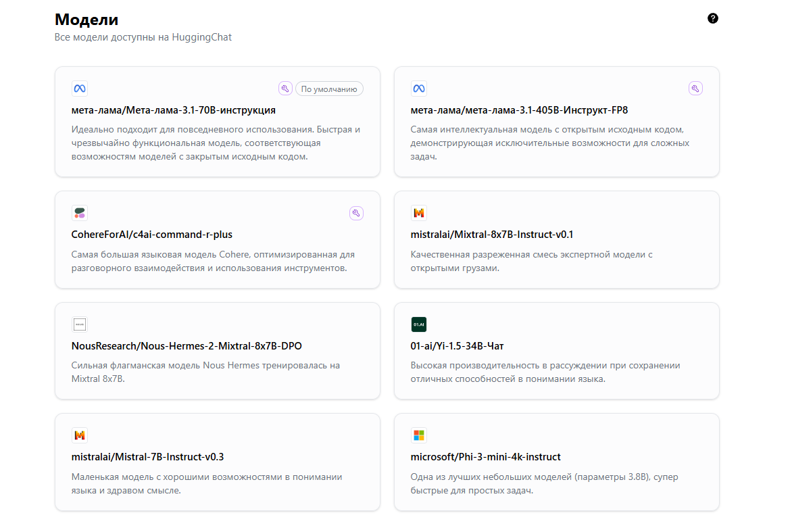Screen dimensions: 792x532
Task: Click description starting Самая большая языковая модель Cohere
Action: click(x=213, y=261)
